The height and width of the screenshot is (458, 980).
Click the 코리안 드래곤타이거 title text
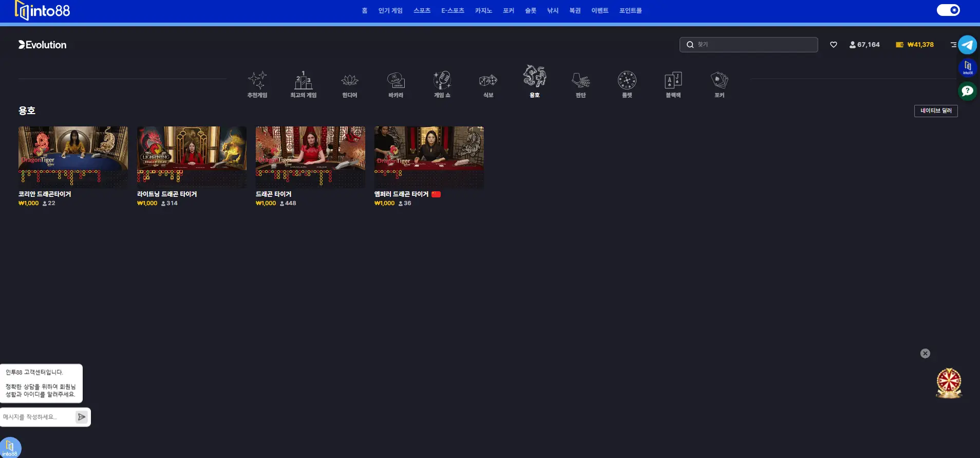tap(45, 194)
